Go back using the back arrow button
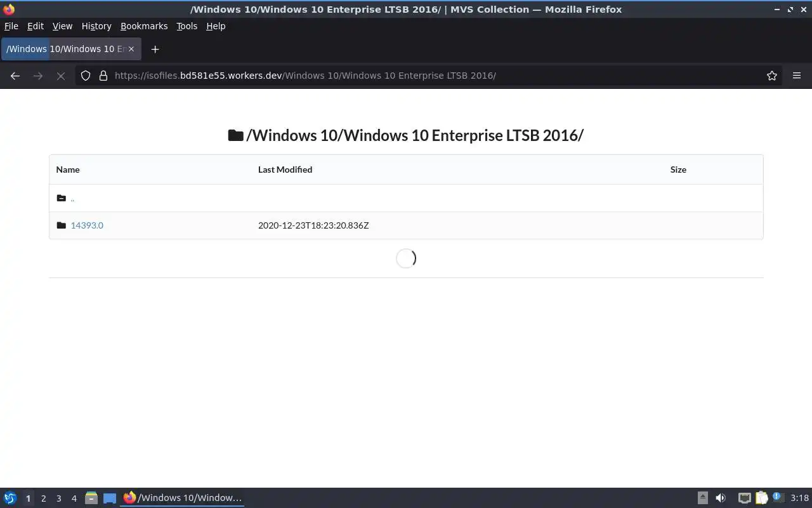812x508 pixels. pyautogui.click(x=15, y=76)
